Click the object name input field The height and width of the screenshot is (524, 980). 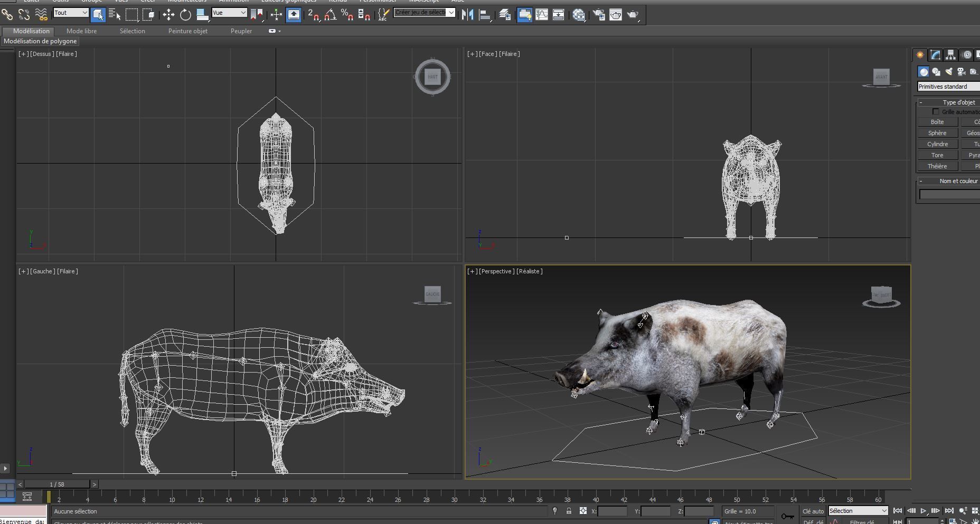tap(949, 195)
